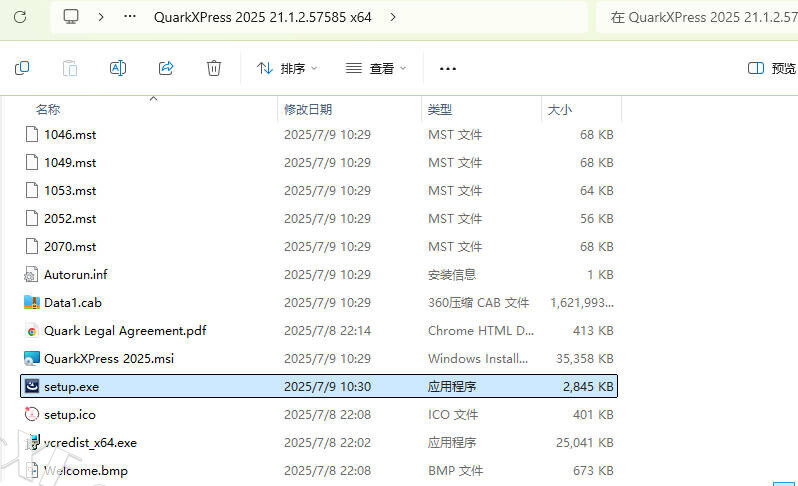Open the 排序 sort dropdown
This screenshot has width=798, height=486.
pyautogui.click(x=287, y=68)
